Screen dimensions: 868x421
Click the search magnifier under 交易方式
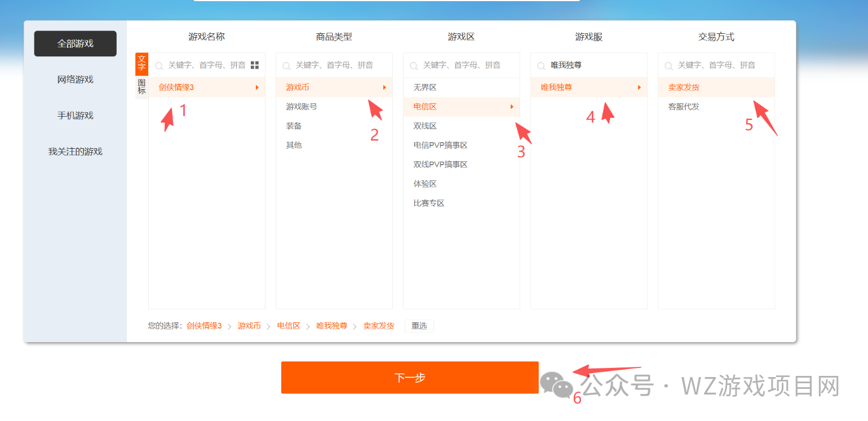[x=668, y=65]
